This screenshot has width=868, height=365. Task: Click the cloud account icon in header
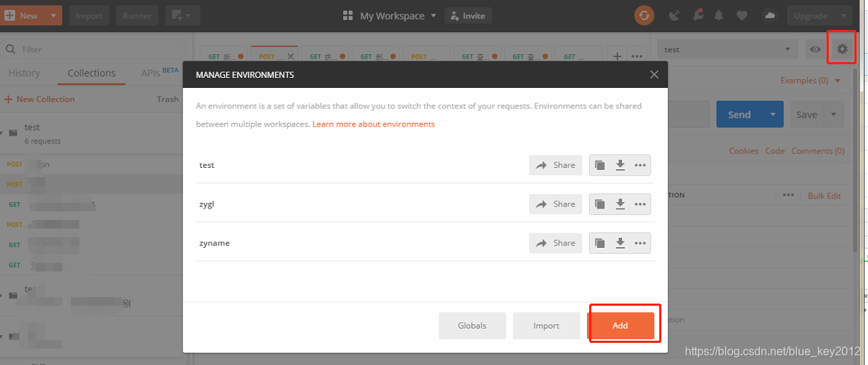tap(769, 15)
